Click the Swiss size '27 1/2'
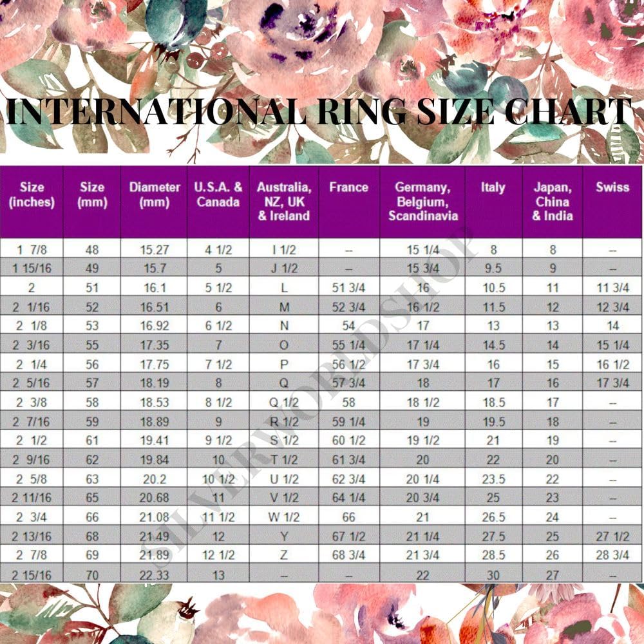Viewport: 644px width, 644px height. tap(613, 536)
